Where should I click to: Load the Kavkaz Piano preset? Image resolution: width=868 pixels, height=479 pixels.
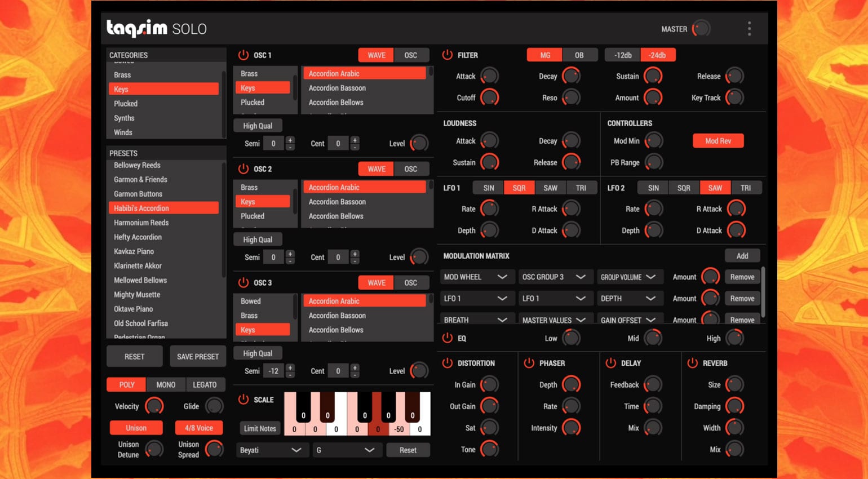point(134,251)
